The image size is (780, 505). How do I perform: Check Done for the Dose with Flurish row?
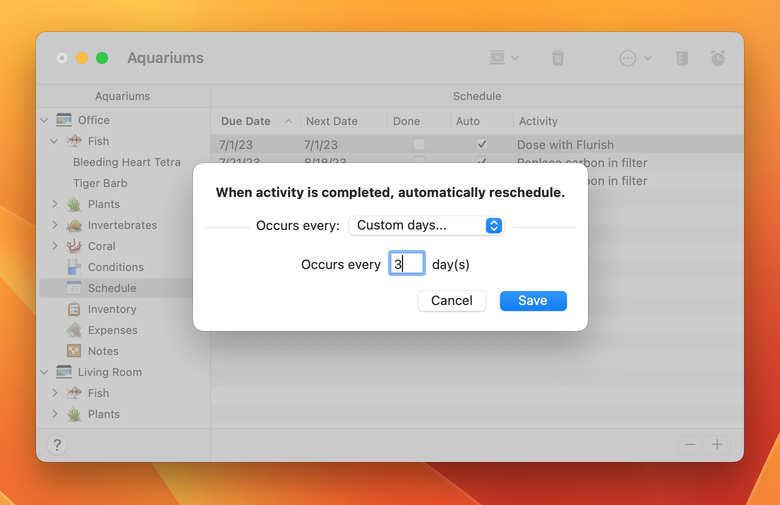click(x=418, y=145)
